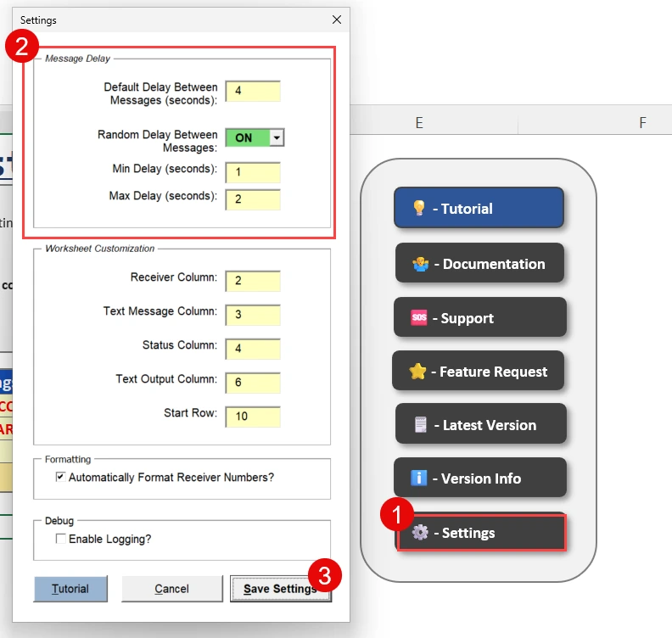Viewport: 672px width, 638px height.
Task: Expand the Random Delay dropdown arrow
Action: 277,137
